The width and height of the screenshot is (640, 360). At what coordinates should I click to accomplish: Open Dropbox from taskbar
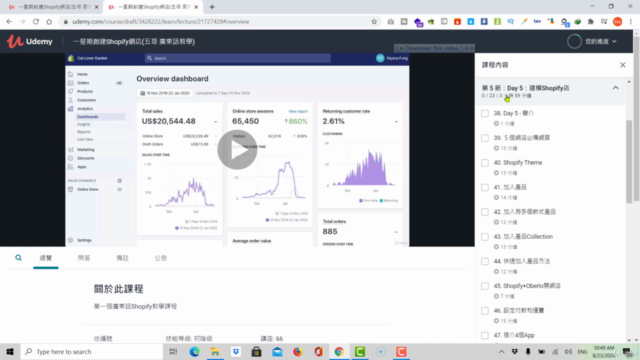pos(236,351)
